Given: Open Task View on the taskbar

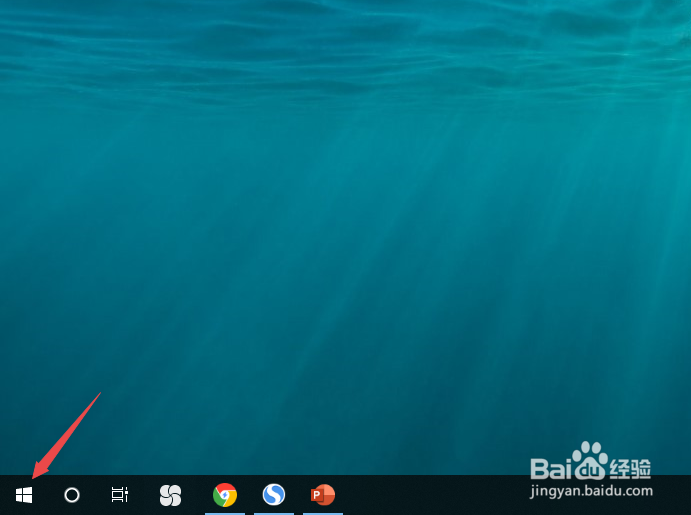Looking at the screenshot, I should coord(119,495).
